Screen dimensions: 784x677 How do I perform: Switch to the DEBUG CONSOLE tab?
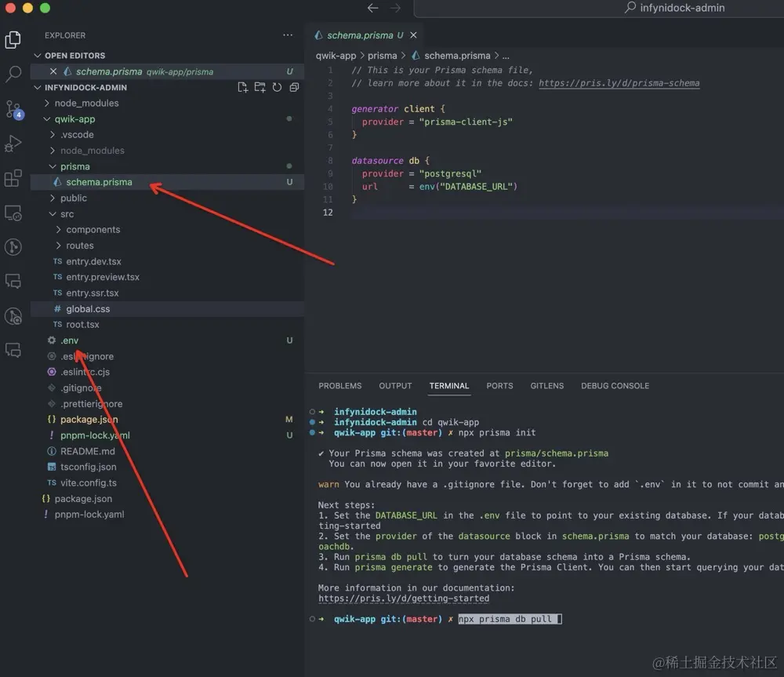pos(615,386)
